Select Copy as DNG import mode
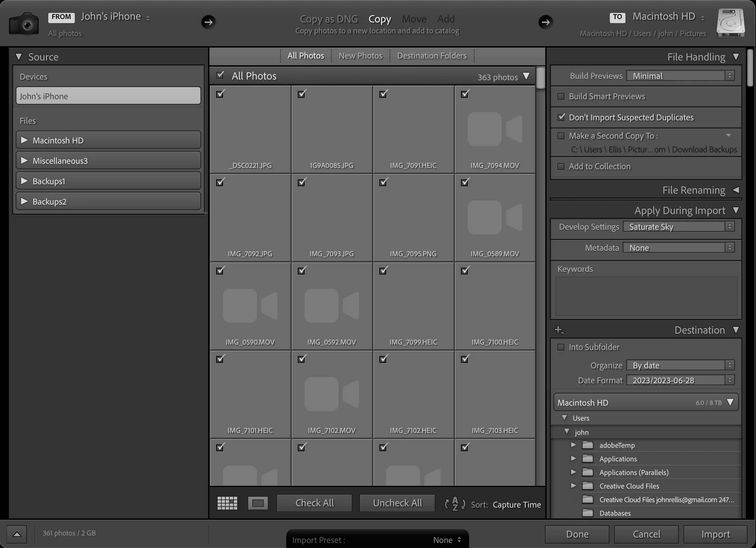The height and width of the screenshot is (548, 756). 329,19
